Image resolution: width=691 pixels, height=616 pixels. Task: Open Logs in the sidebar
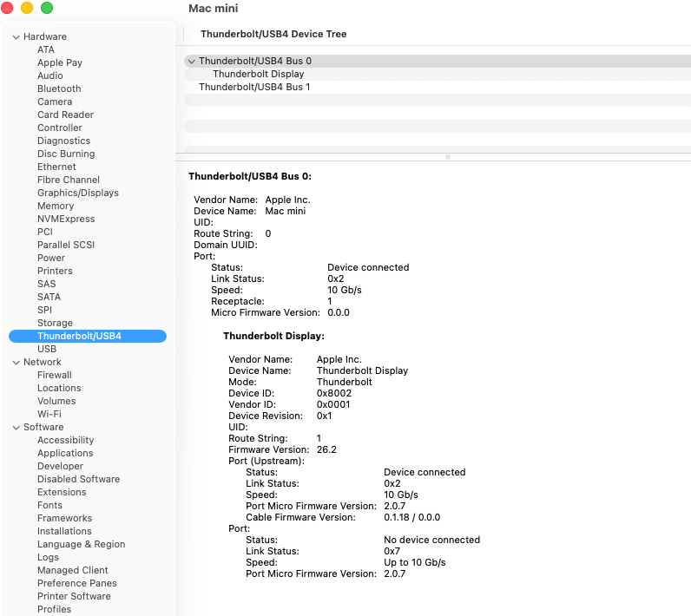pos(48,557)
